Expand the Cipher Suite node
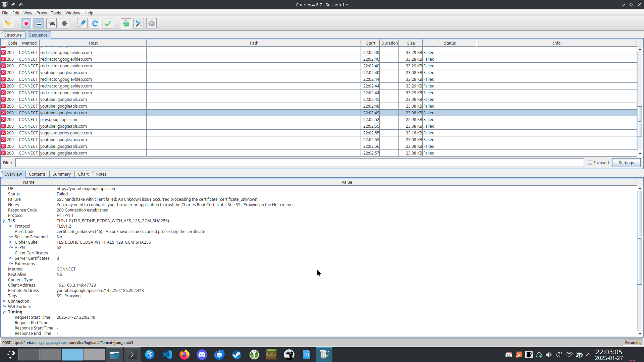The width and height of the screenshot is (644, 362). coord(11,242)
